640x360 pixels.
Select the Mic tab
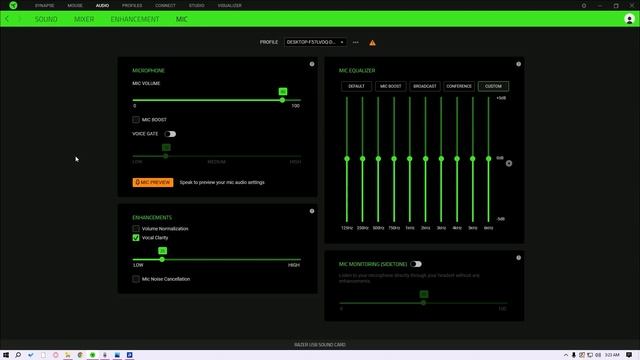tap(182, 19)
